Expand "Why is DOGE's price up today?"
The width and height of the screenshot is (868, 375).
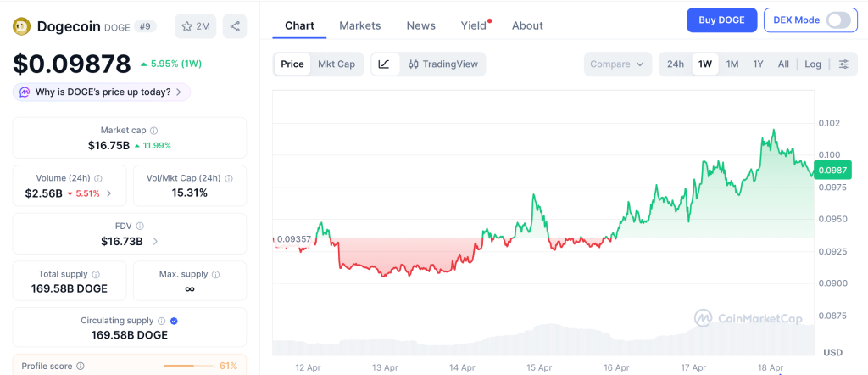(101, 92)
